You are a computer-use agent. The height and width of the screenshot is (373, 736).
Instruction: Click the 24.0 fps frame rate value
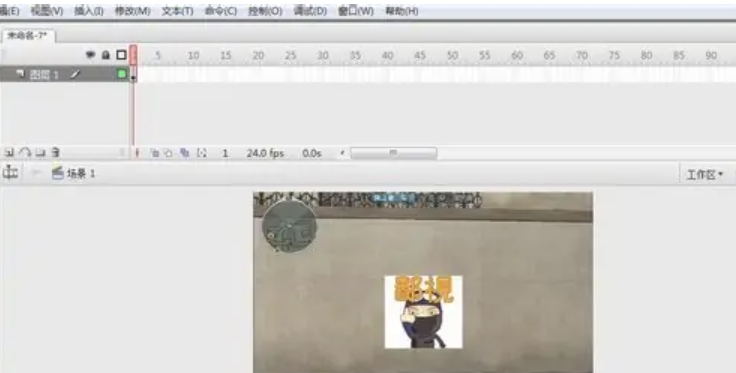click(265, 153)
